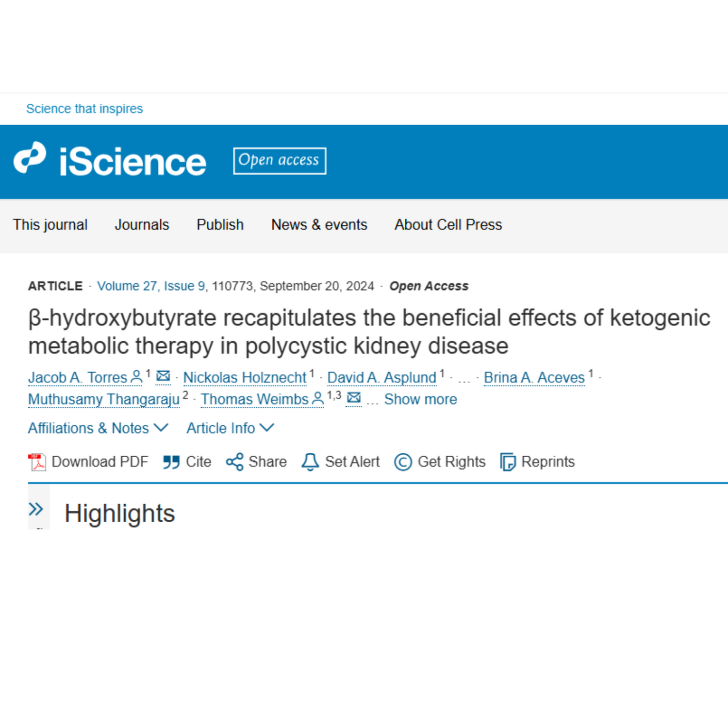Click the Set Alert bell icon
The height and width of the screenshot is (728, 728).
(310, 462)
